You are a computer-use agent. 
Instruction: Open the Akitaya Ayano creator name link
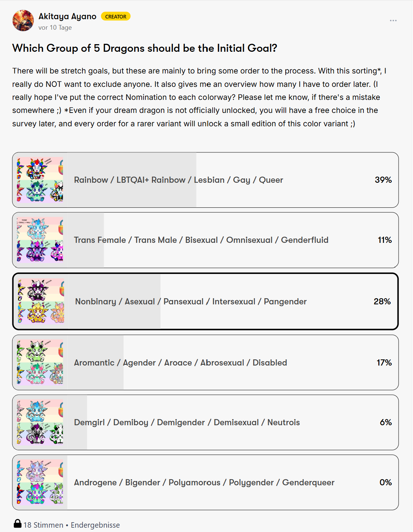point(67,16)
